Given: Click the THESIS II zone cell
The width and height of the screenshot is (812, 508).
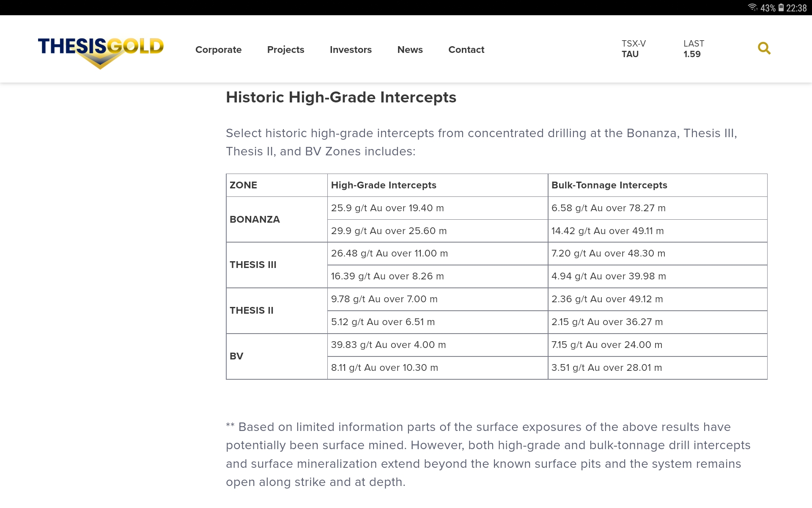Looking at the screenshot, I should pos(252,310).
